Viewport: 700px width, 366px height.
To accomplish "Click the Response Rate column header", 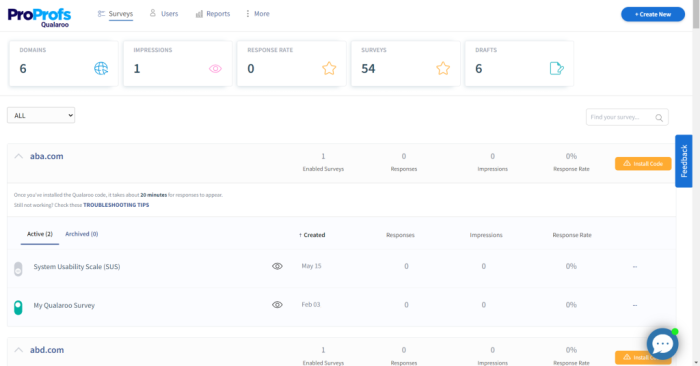I will [x=572, y=235].
